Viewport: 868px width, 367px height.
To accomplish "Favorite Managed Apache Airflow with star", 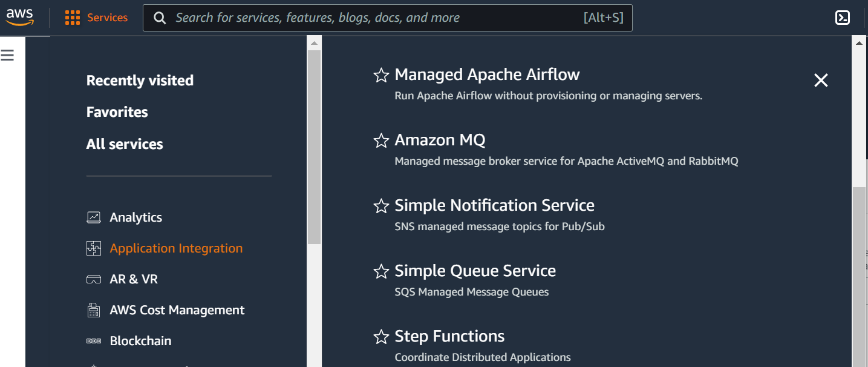I will tap(381, 75).
